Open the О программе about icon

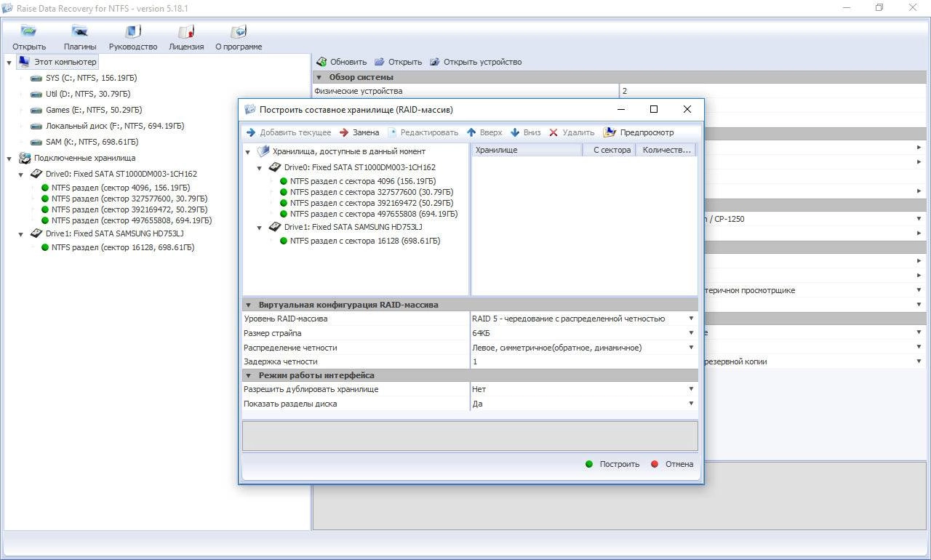239,32
